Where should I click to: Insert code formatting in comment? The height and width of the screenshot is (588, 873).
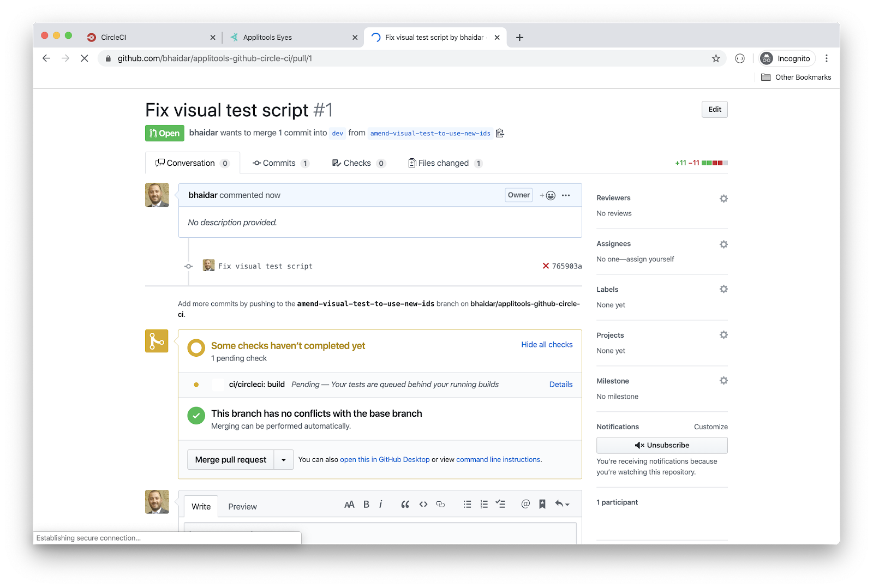coord(423,505)
